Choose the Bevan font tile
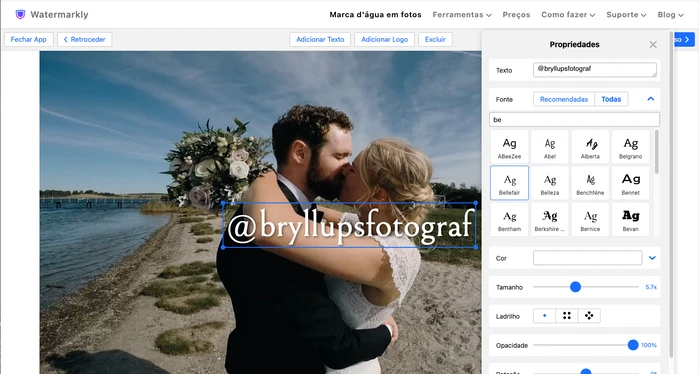 pos(630,219)
